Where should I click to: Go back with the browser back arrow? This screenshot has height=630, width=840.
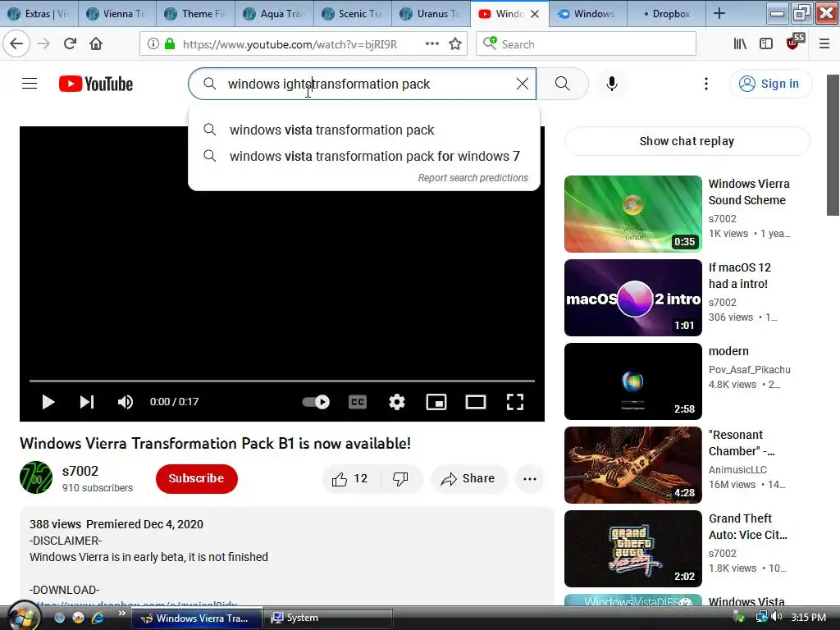16,44
